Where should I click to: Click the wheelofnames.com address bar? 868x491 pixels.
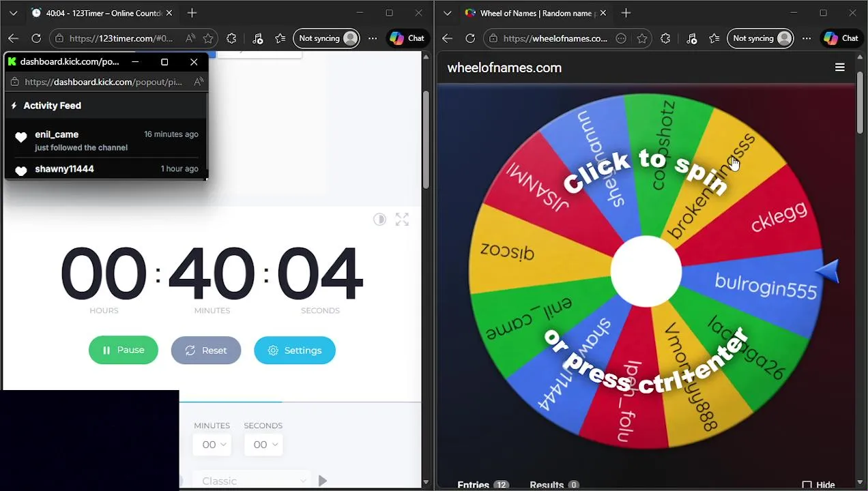coord(555,39)
